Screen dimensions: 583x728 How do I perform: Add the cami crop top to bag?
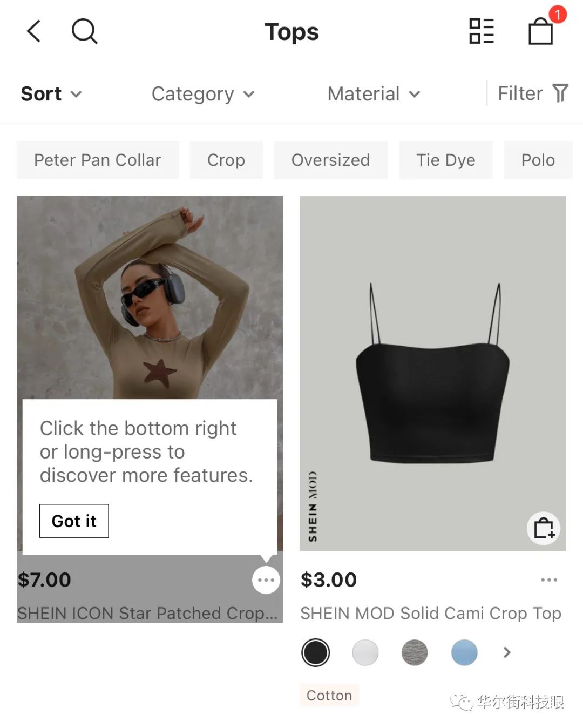544,528
